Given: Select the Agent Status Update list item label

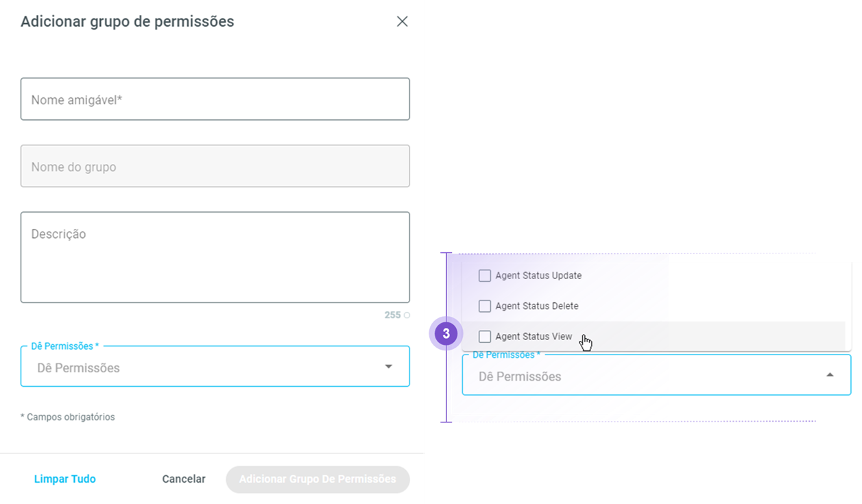Looking at the screenshot, I should click(x=538, y=276).
